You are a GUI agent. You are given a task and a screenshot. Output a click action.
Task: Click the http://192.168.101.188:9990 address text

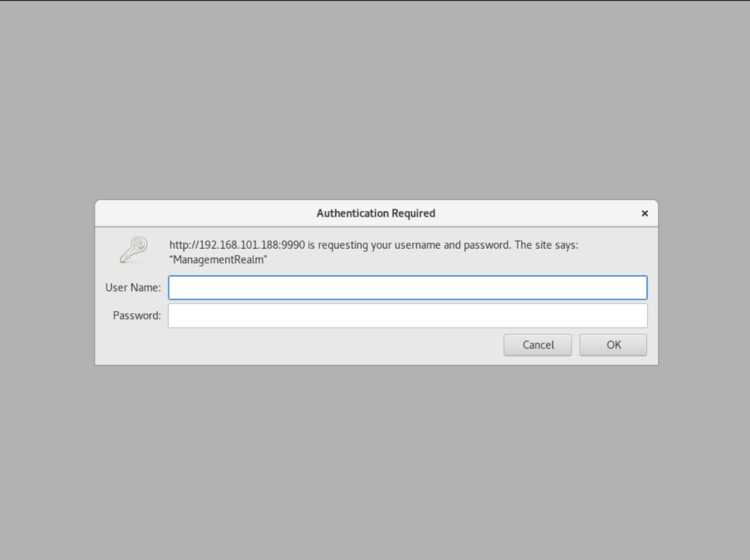pos(237,245)
